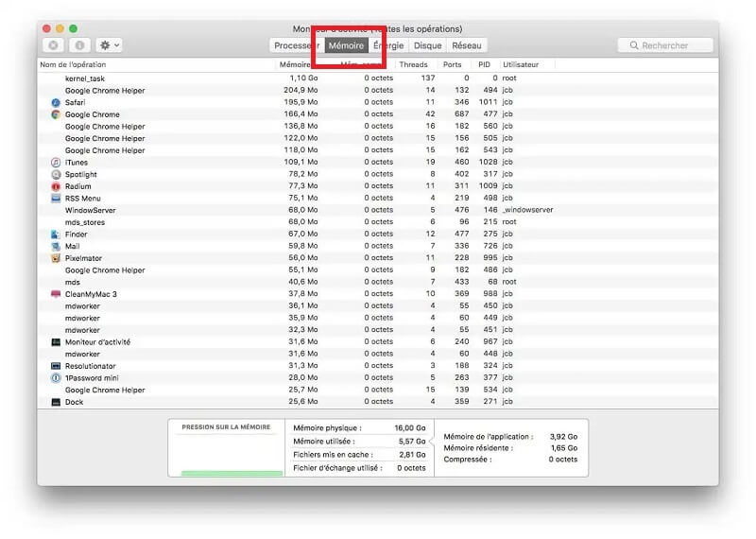
Task: Select the Safari icon in process list
Action: click(56, 102)
